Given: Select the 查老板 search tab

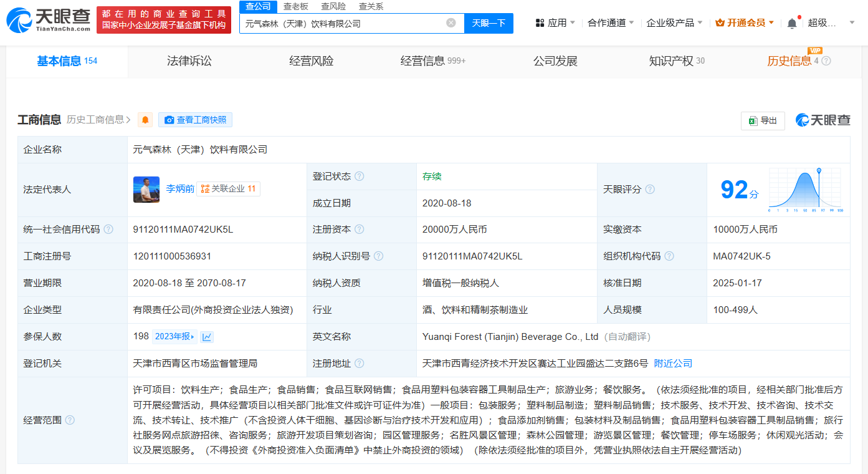Looking at the screenshot, I should click(x=295, y=6).
